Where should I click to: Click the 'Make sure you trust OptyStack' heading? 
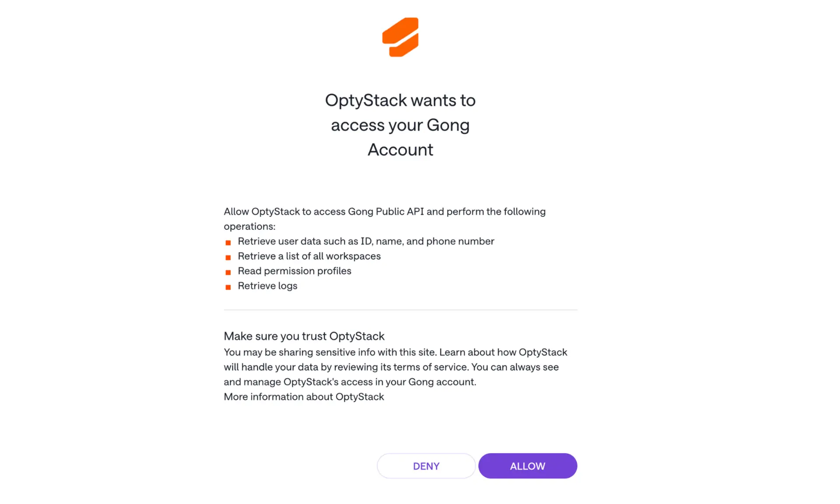click(304, 336)
